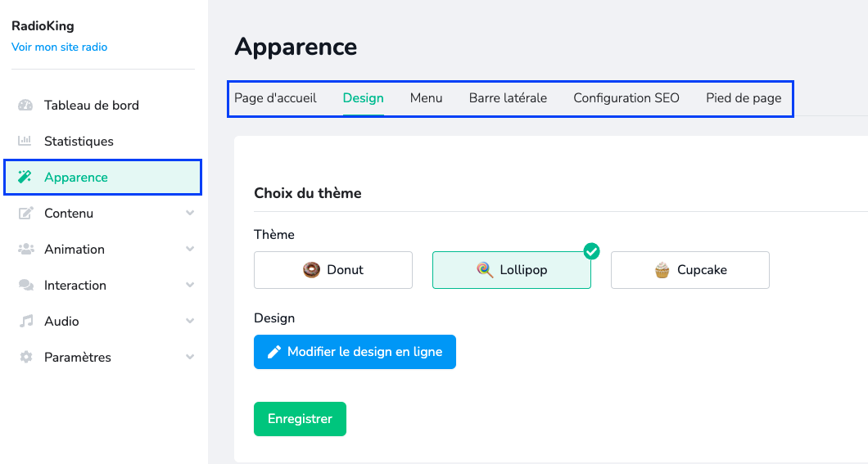Select the Lollipop theme option
Viewport: 868px width, 464px height.
(x=511, y=270)
